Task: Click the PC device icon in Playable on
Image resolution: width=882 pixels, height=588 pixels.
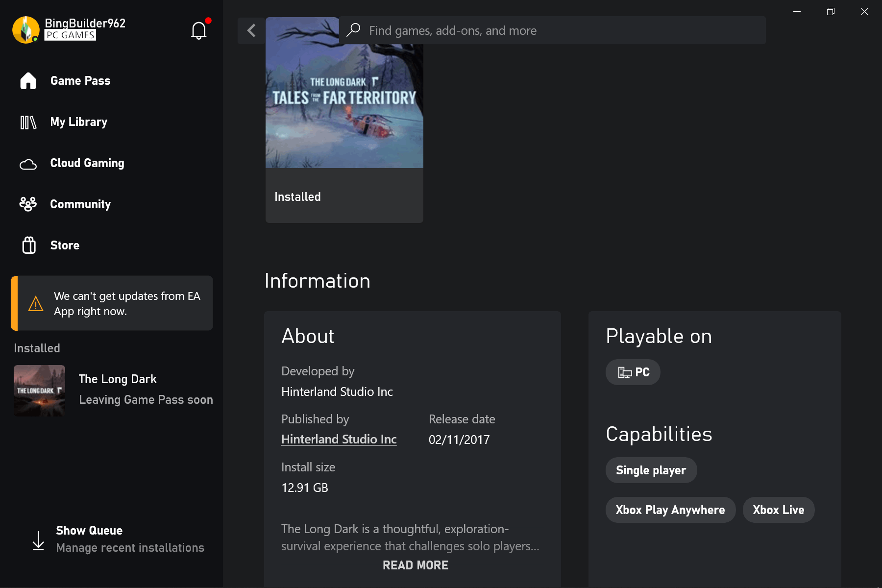Action: pos(625,372)
